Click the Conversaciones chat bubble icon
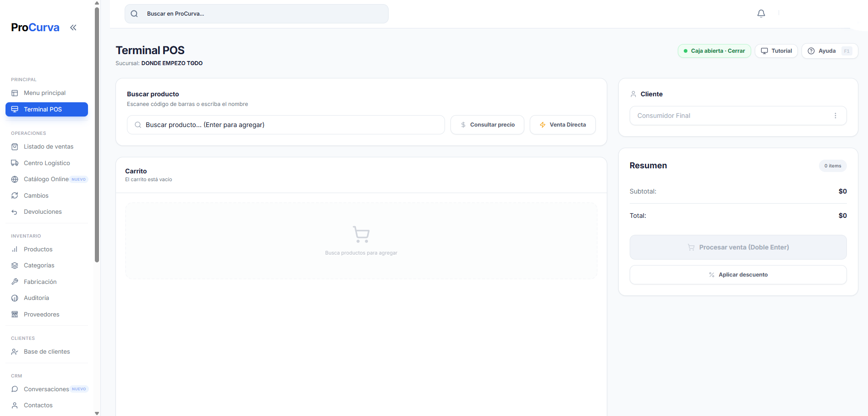Image resolution: width=868 pixels, height=416 pixels. click(x=15, y=389)
